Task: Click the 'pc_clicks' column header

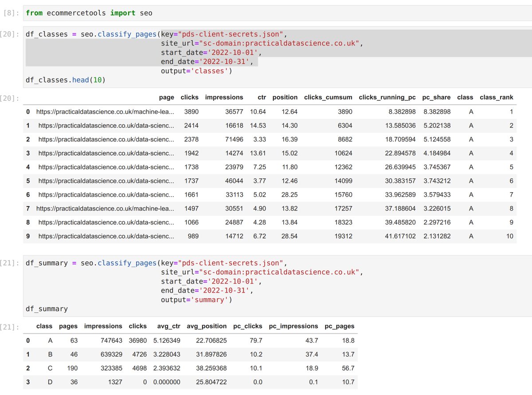Action: coord(248,326)
